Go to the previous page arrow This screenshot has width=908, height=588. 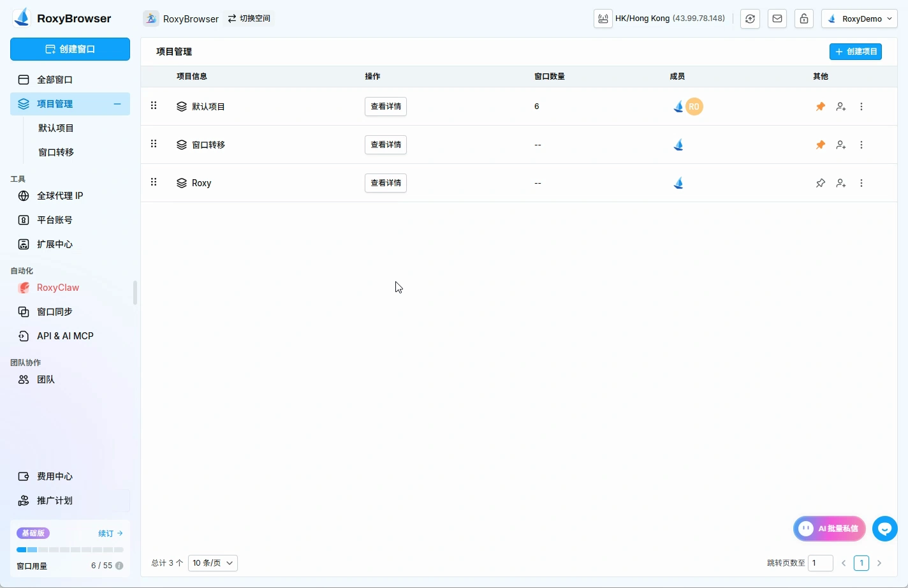click(x=844, y=563)
